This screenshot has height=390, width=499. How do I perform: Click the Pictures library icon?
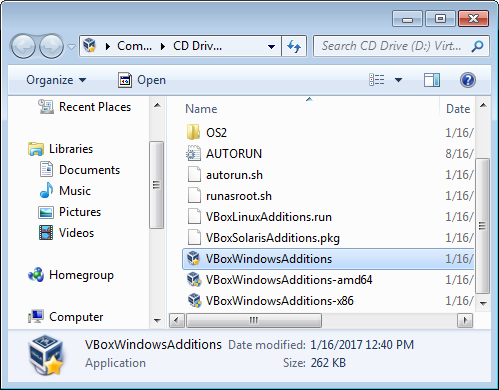click(46, 212)
